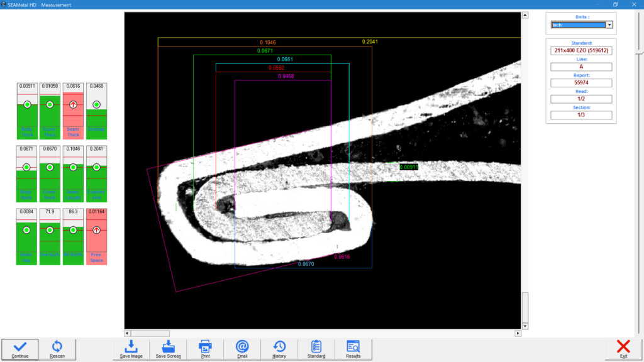The width and height of the screenshot is (644, 362).
Task: Select the Report number field 55974
Action: pos(581,83)
